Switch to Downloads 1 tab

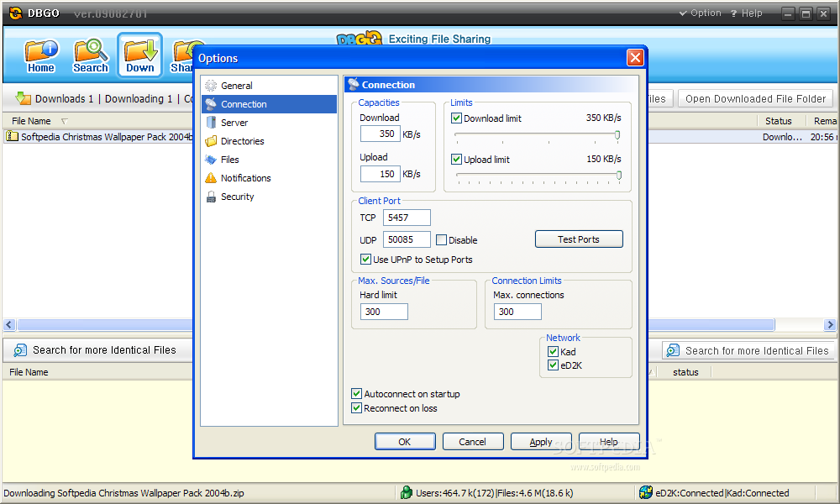coord(64,98)
